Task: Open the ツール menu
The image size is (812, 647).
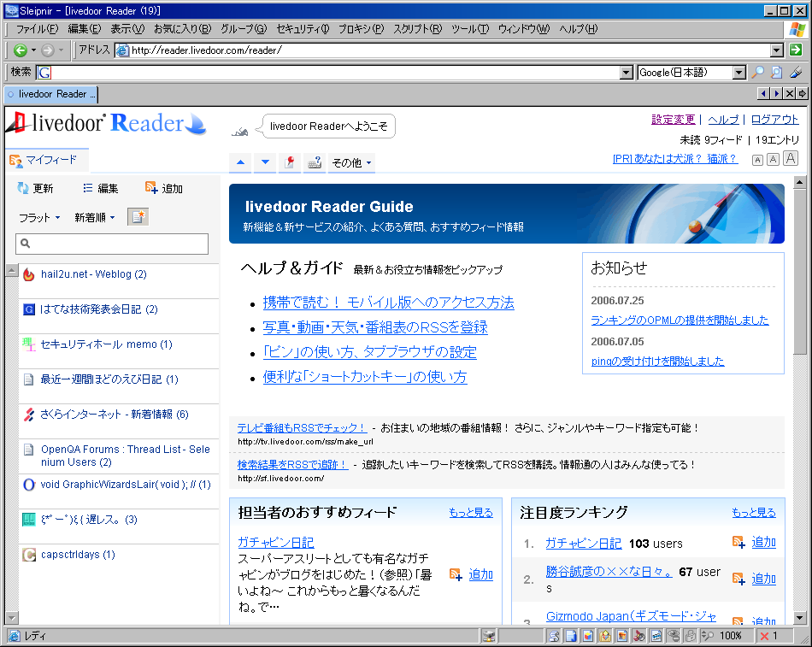Action: (x=468, y=28)
